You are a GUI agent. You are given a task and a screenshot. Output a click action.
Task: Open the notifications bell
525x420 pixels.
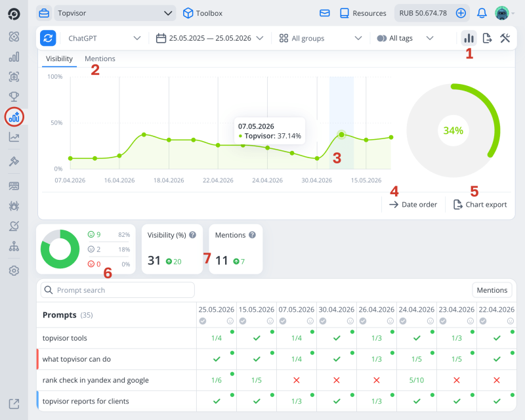coord(482,13)
